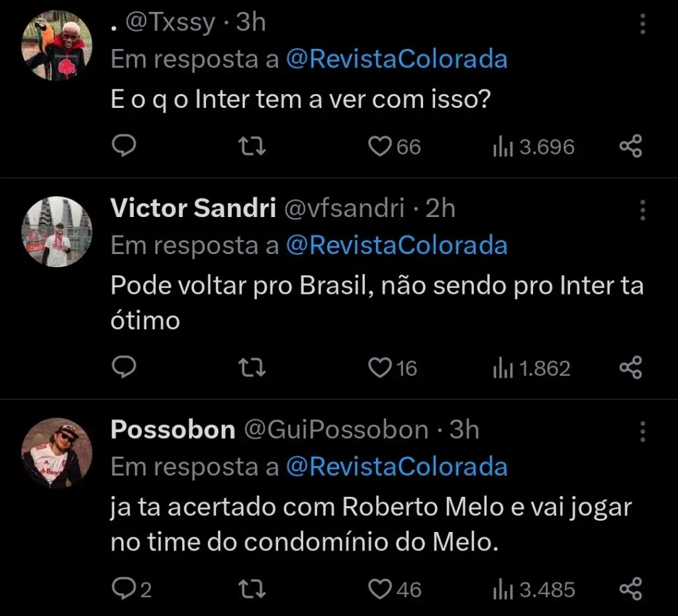Share Possobon's reply

[x=630, y=588]
